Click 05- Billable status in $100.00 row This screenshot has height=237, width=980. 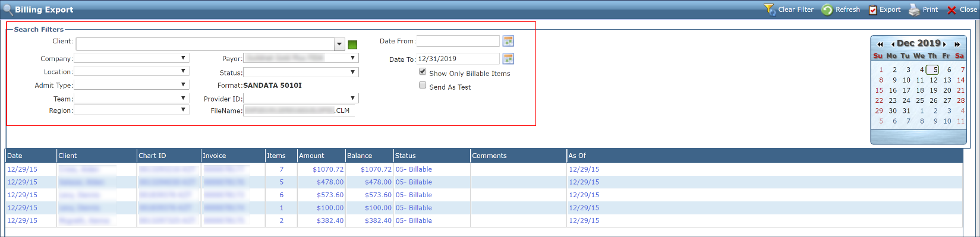(414, 208)
